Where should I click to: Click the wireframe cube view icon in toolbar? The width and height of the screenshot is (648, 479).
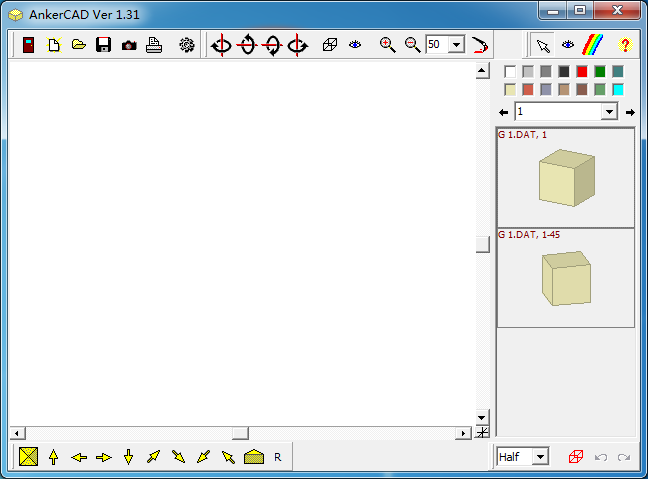click(x=330, y=44)
